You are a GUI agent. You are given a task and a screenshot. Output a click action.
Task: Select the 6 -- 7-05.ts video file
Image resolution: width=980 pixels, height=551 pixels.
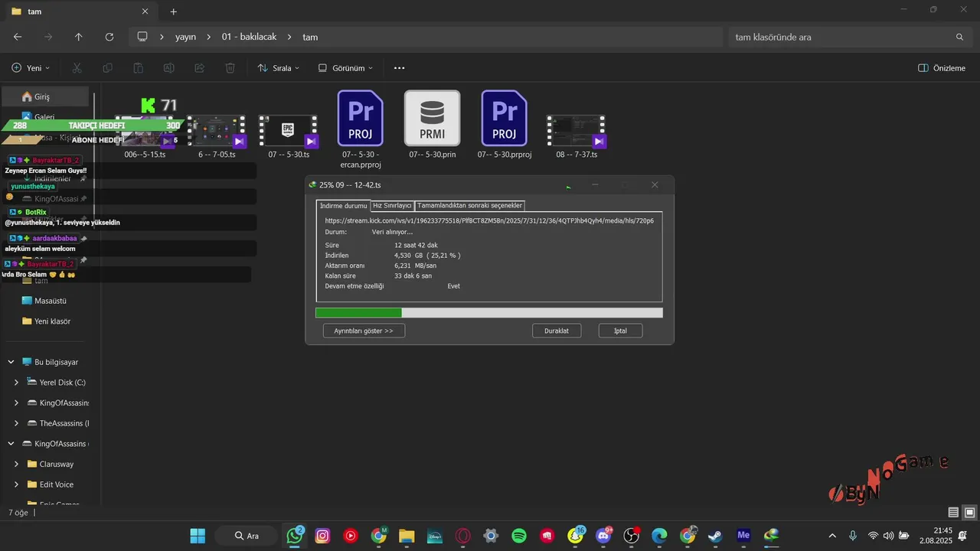coord(217,136)
